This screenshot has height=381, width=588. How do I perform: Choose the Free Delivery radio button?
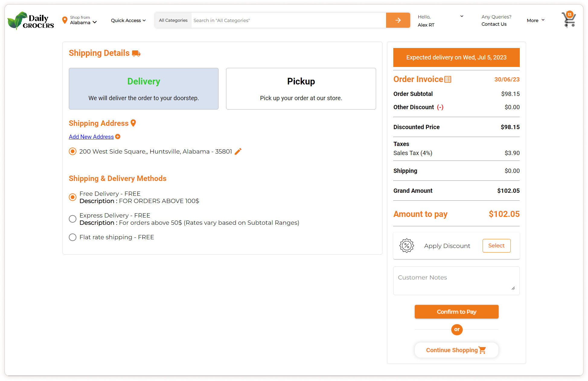pyautogui.click(x=72, y=197)
